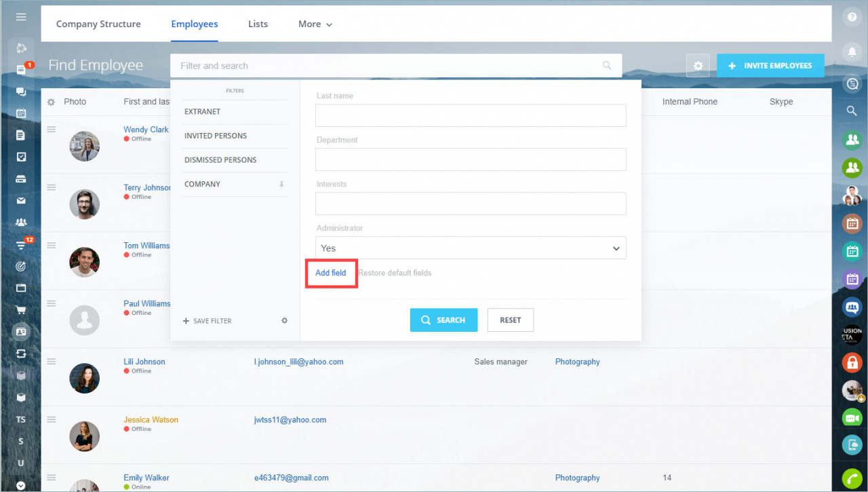Click the magnifier search icon in right panel
This screenshot has height=492, width=868.
pos(852,110)
